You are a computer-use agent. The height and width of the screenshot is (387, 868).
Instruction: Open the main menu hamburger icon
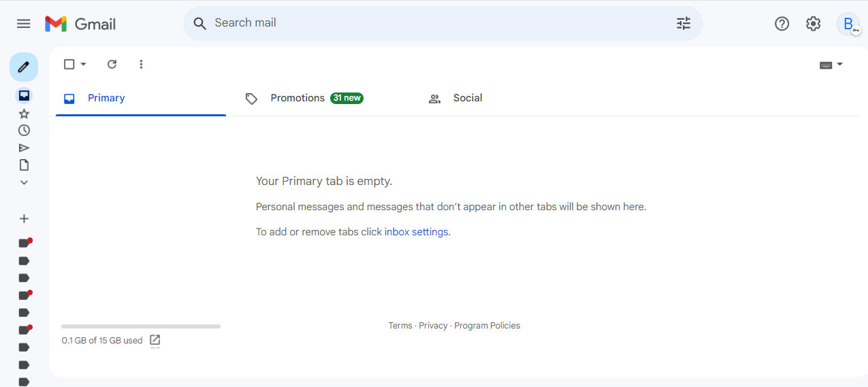click(24, 24)
